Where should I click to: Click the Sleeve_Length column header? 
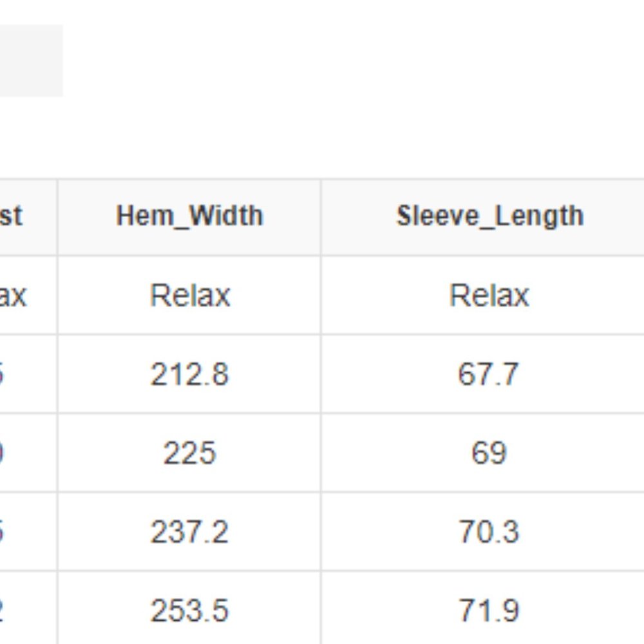coord(489,216)
